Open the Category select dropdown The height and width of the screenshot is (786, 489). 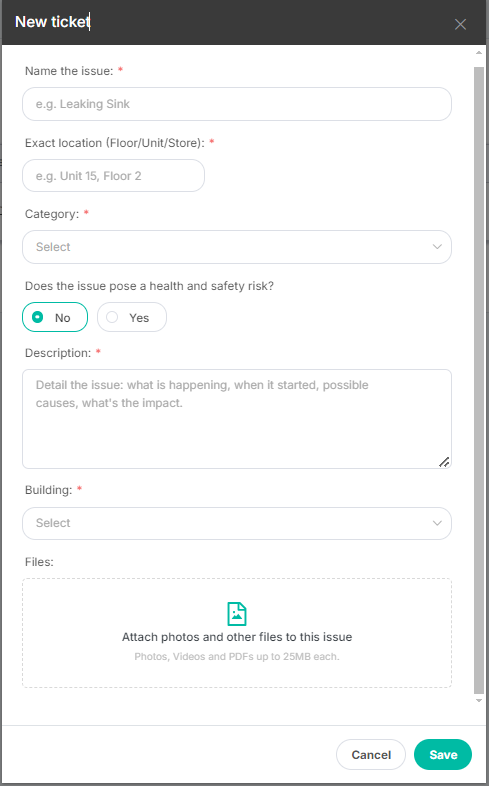[237, 247]
